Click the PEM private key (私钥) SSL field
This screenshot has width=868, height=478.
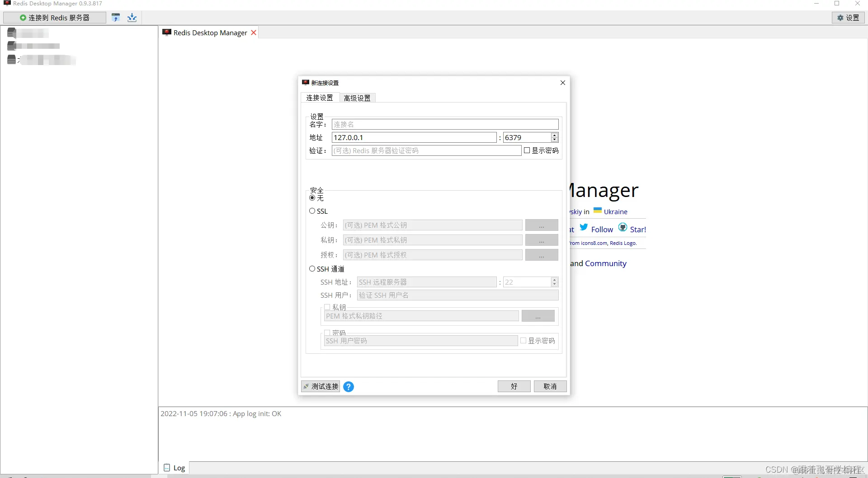(433, 240)
